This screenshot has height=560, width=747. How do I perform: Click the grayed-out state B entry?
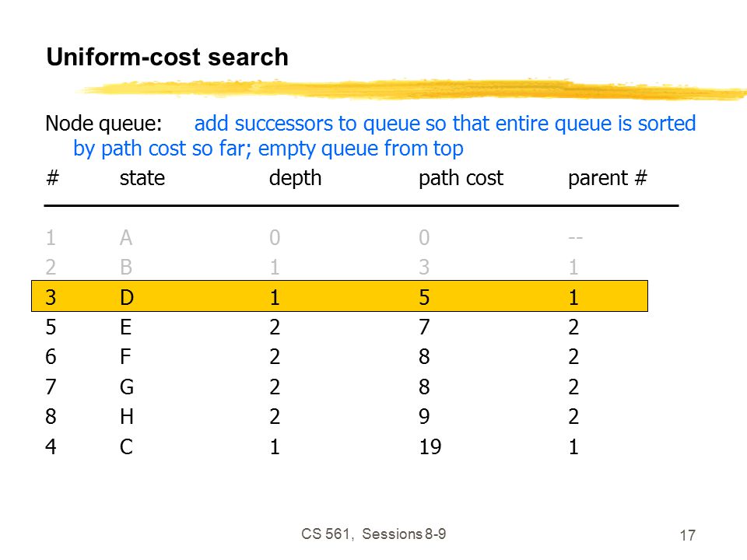coord(126,267)
